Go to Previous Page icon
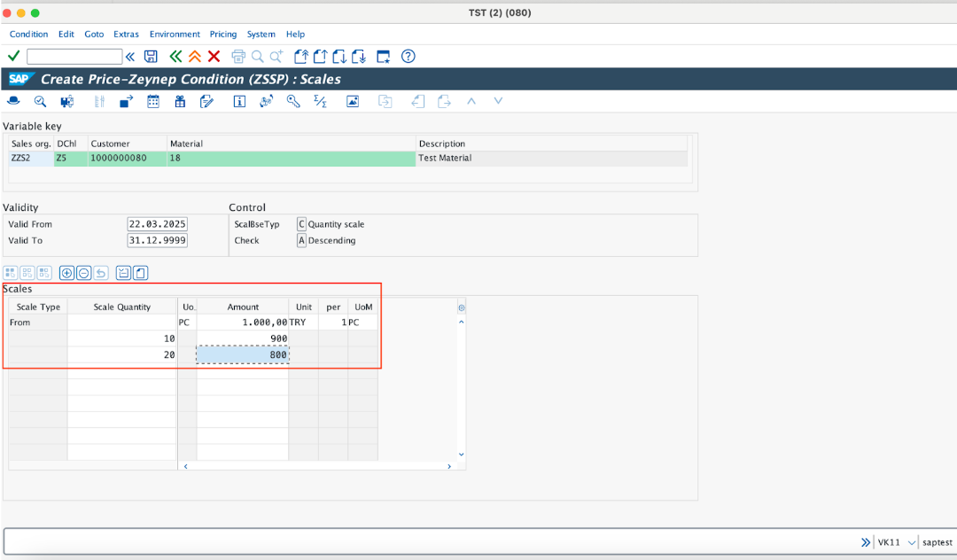Viewport: 957px width, 560px height. (321, 57)
